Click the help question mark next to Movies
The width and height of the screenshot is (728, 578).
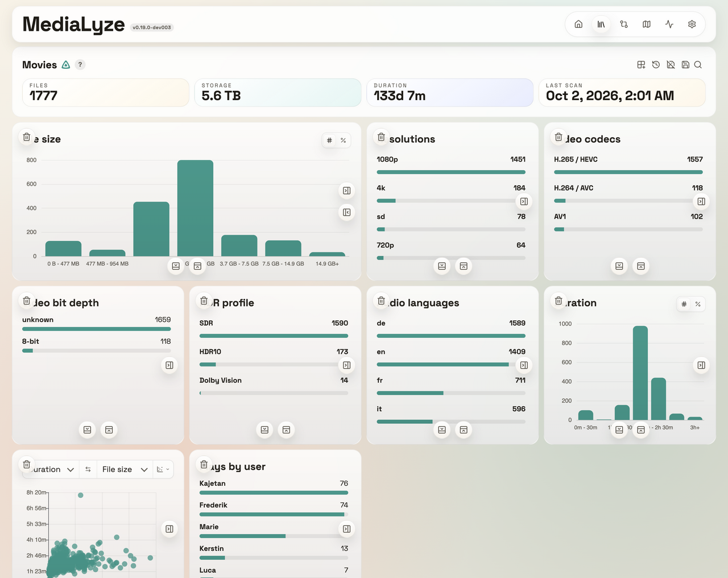[x=80, y=65]
